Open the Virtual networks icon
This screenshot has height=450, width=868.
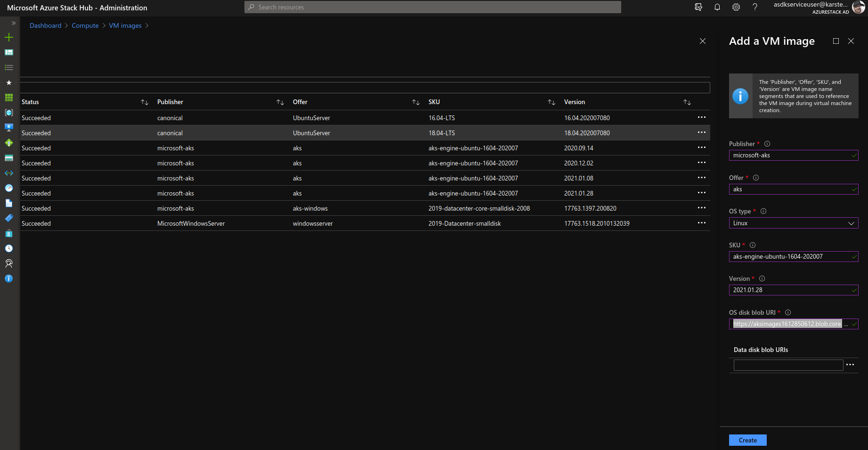pyautogui.click(x=8, y=173)
